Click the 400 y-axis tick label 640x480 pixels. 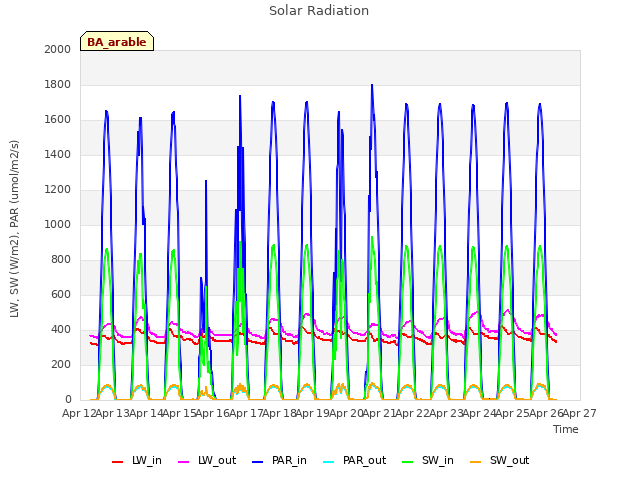coord(61,329)
